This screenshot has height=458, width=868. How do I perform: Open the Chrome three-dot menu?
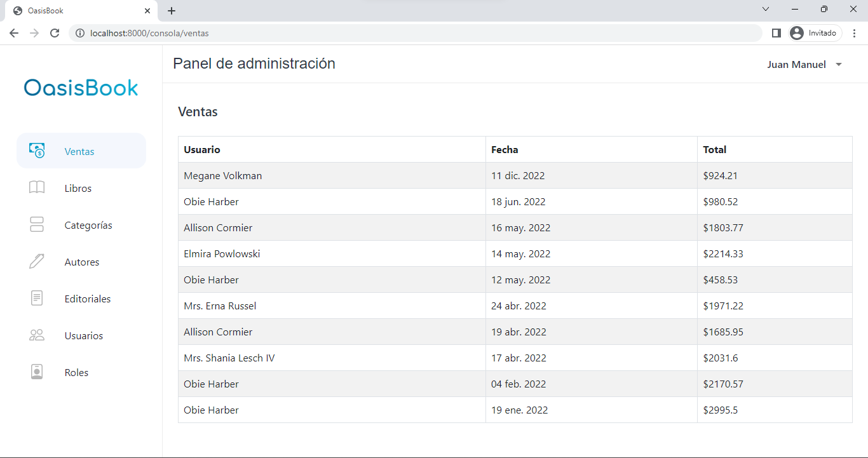point(855,33)
